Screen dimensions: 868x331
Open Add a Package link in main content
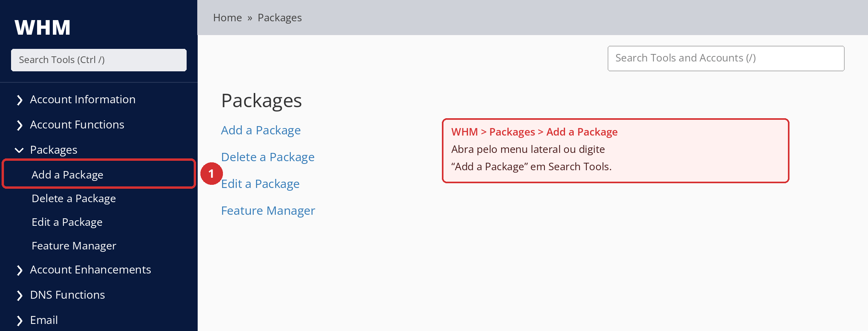[261, 130]
